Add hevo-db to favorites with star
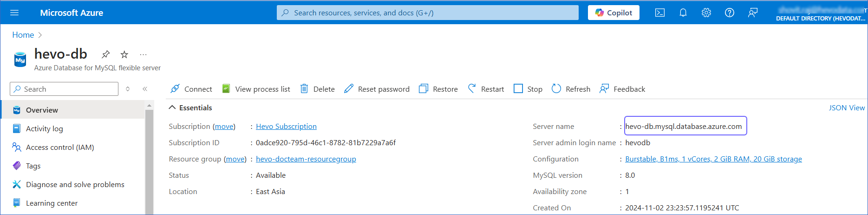Screen dimensions: 868x215 coord(124,54)
